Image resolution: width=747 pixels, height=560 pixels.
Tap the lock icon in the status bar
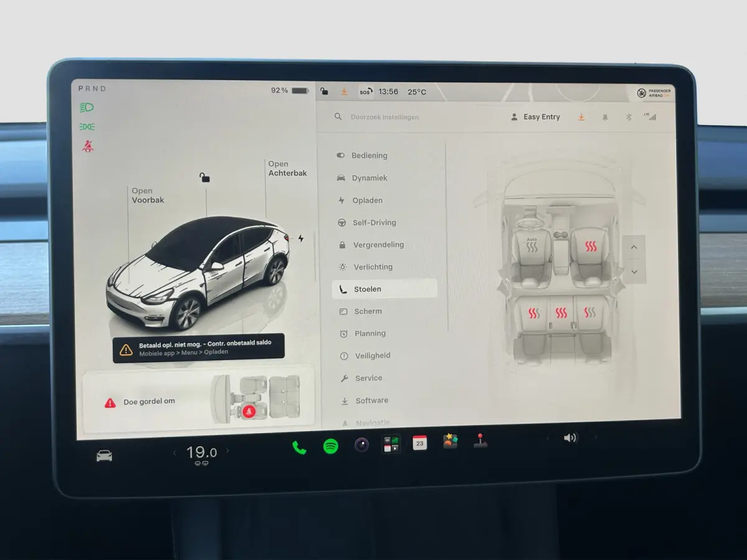coord(324,91)
